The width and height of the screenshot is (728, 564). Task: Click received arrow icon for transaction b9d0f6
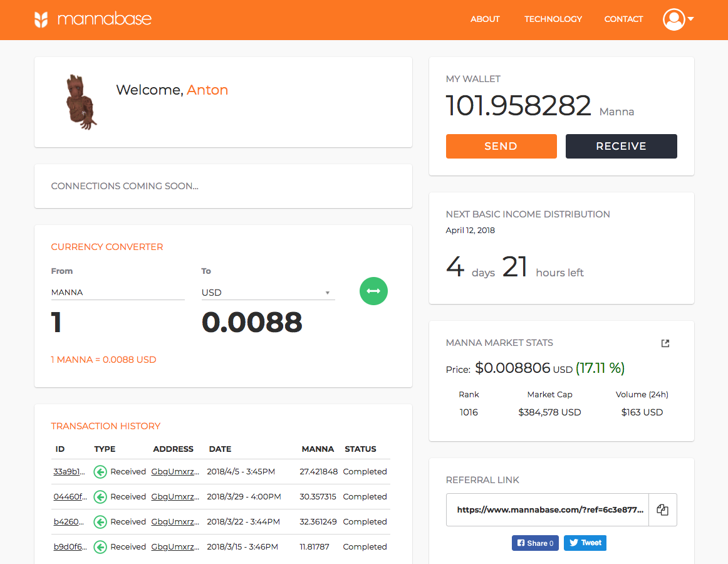(x=100, y=547)
